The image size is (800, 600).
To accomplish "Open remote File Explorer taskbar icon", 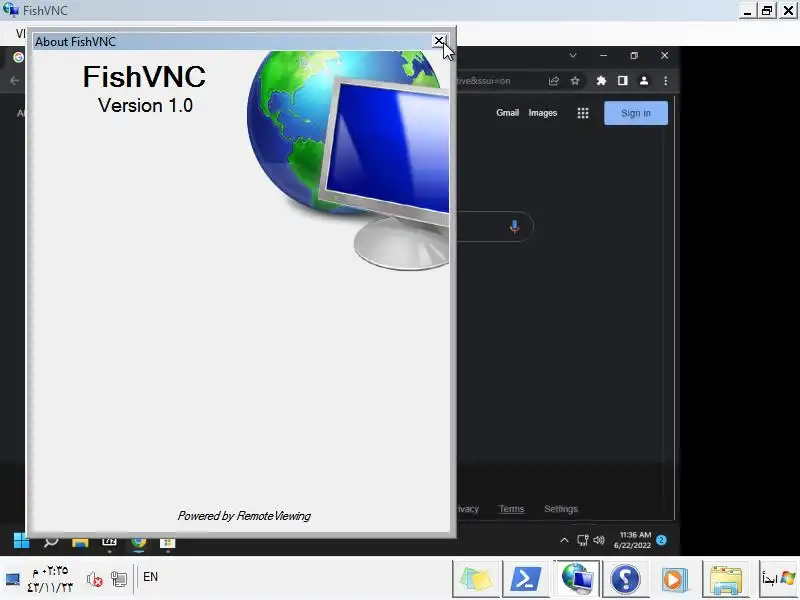I will tap(80, 542).
